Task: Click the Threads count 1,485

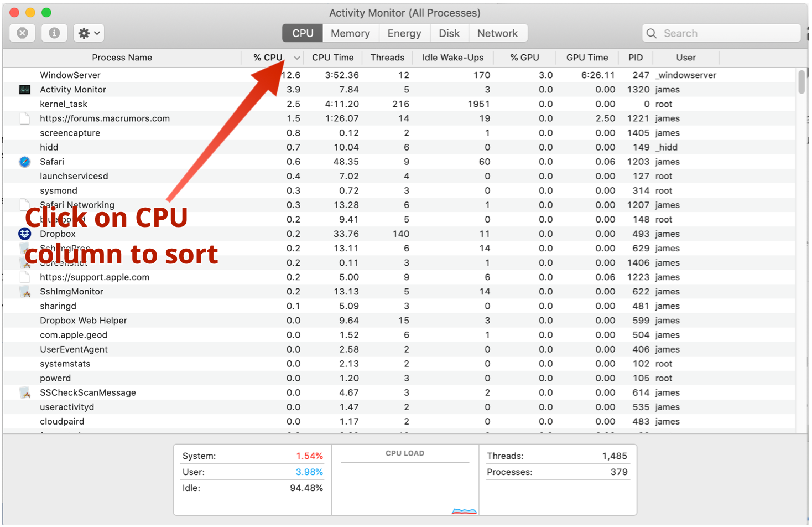Action: pyautogui.click(x=615, y=456)
